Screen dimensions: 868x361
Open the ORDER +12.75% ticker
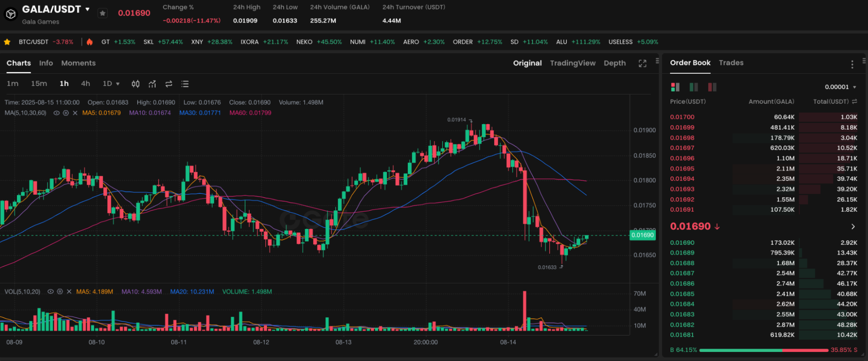point(477,42)
